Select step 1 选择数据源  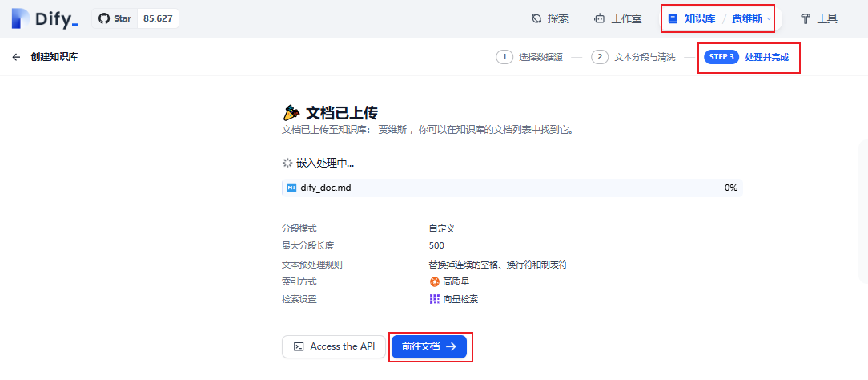tap(529, 57)
